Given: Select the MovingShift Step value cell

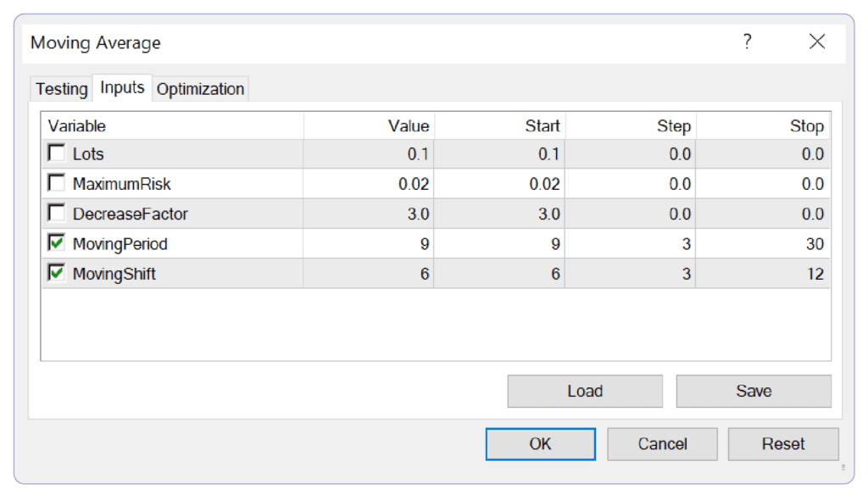Looking at the screenshot, I should (x=631, y=274).
